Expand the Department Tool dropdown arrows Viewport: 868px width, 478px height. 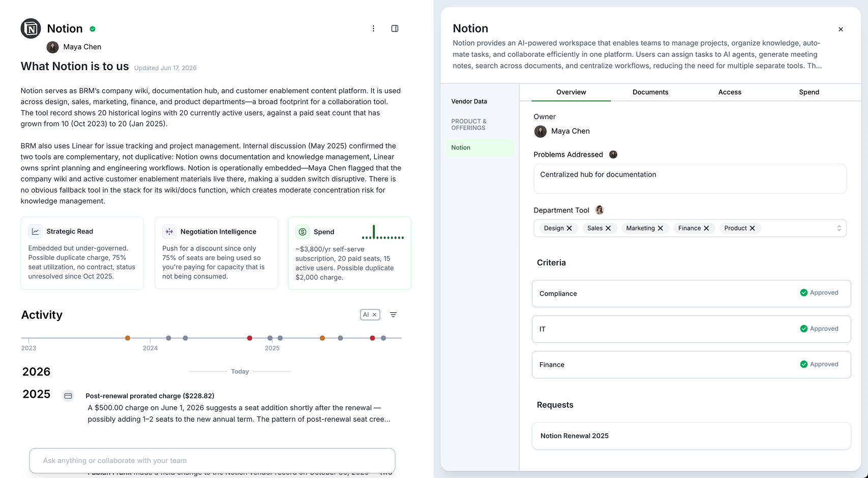(839, 229)
